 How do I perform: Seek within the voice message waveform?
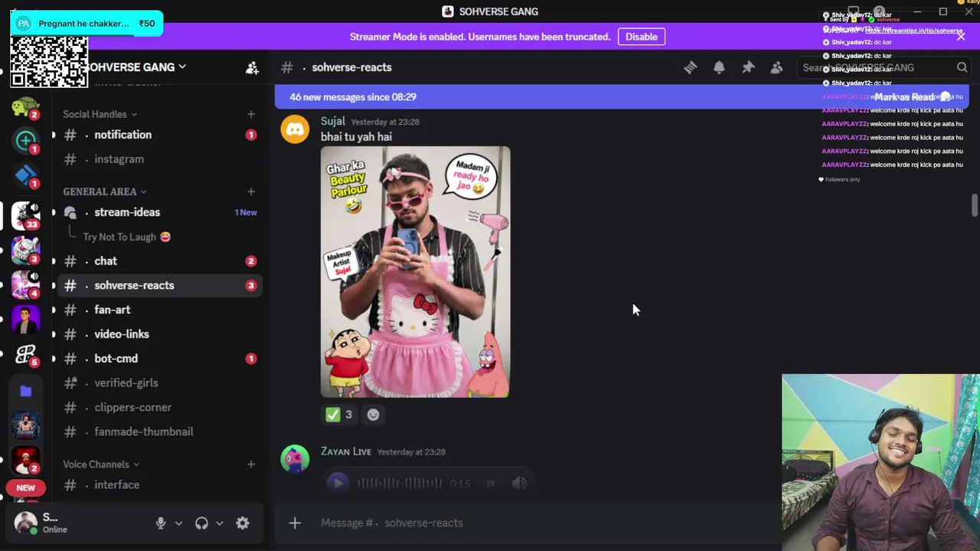[400, 483]
